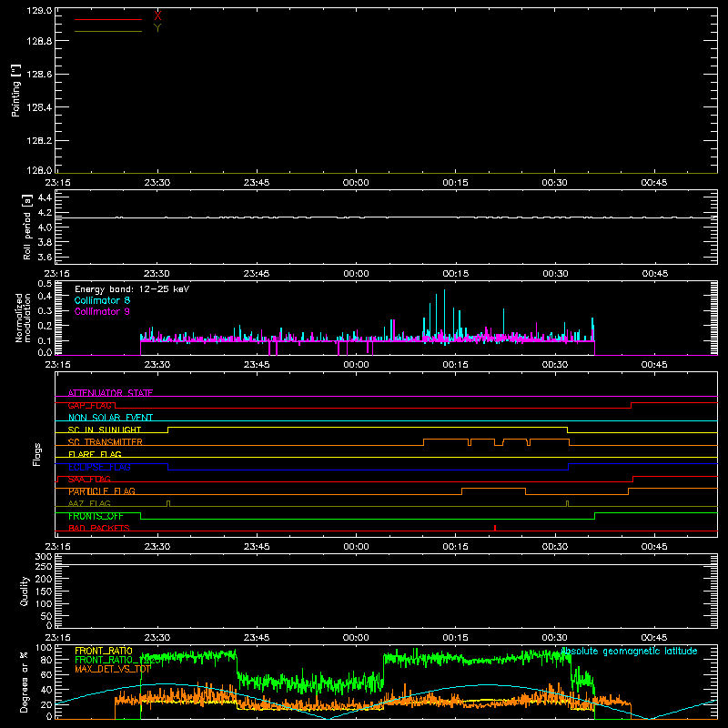Click the 'NON_SOLAR_EVENT' flag label
The image size is (728, 728).
[x=110, y=418]
